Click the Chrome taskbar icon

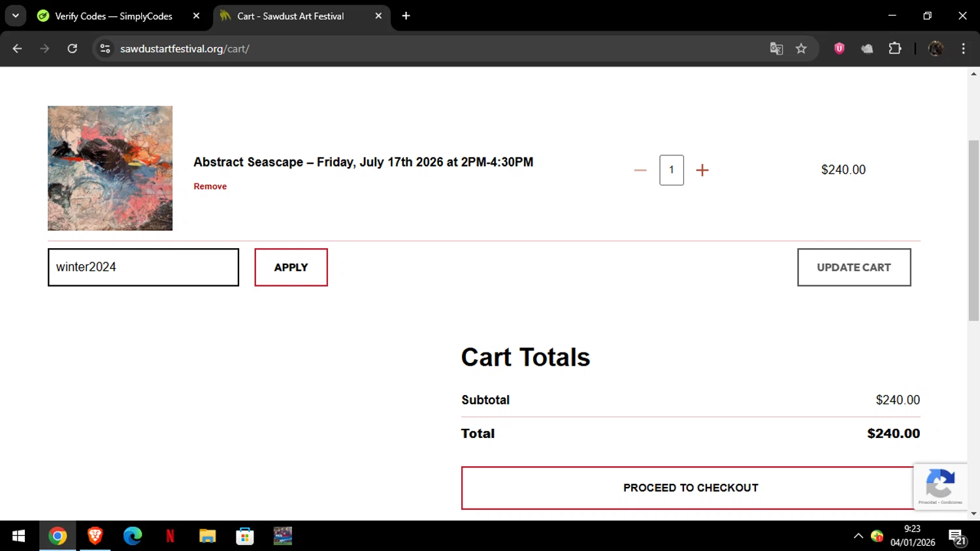click(x=57, y=536)
